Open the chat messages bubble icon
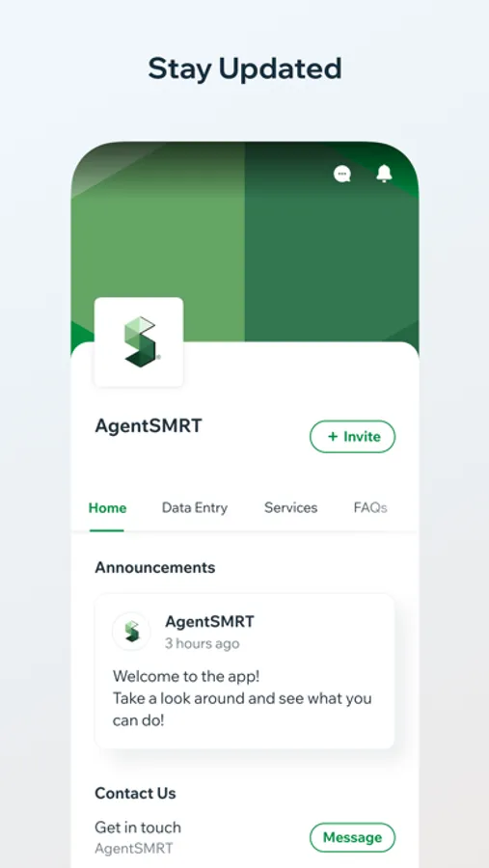This screenshot has height=868, width=489. [x=342, y=174]
